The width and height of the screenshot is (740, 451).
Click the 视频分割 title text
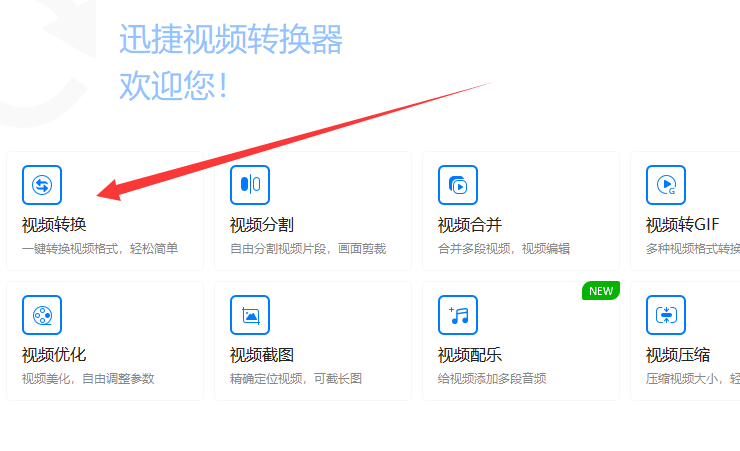(x=262, y=225)
